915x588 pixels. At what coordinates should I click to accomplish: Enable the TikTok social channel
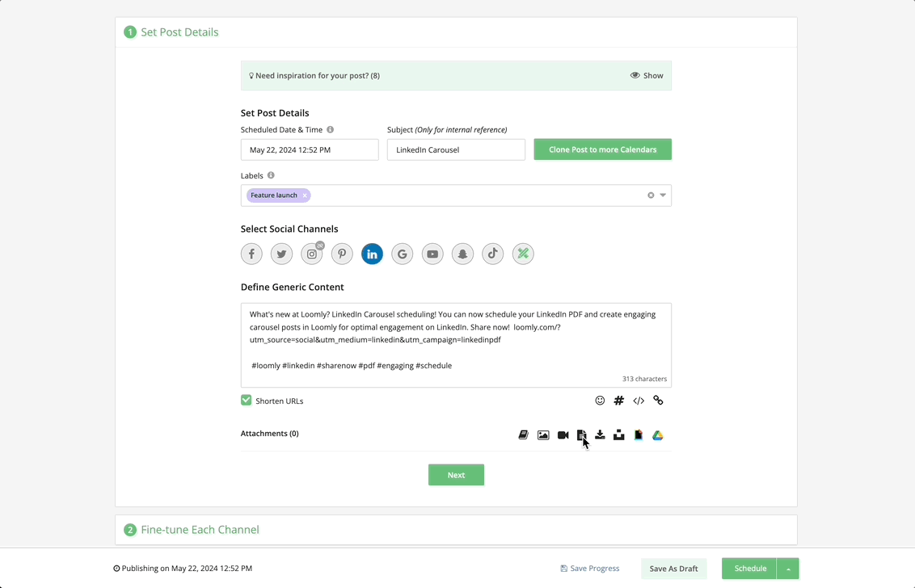coord(493,254)
